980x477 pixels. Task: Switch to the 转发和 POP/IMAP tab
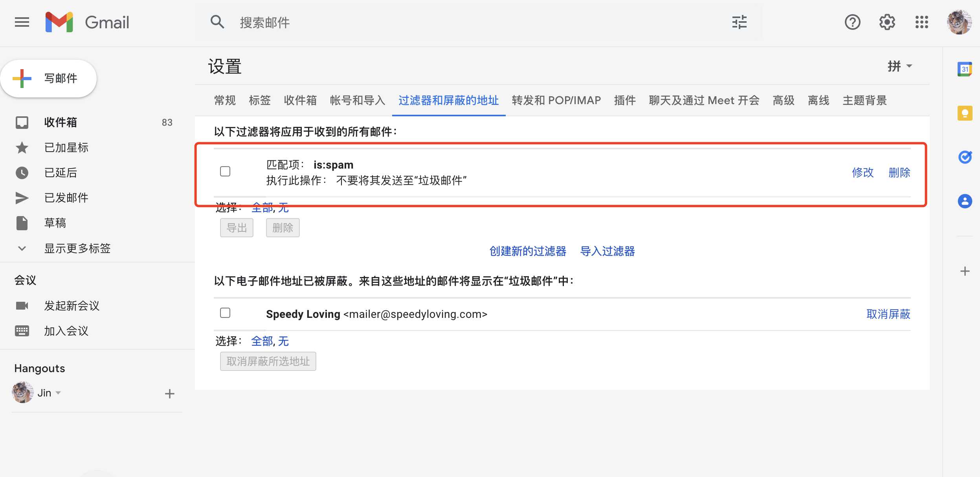click(555, 101)
